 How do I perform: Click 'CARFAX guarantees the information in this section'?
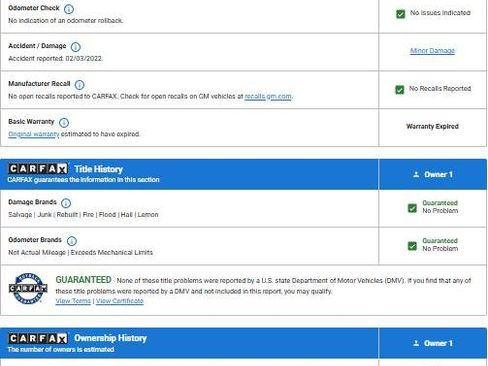point(83,180)
